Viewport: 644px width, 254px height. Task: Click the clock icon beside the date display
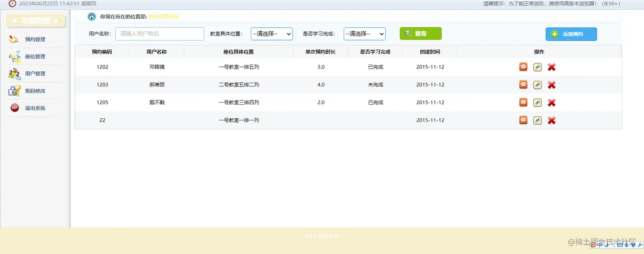(x=11, y=4)
